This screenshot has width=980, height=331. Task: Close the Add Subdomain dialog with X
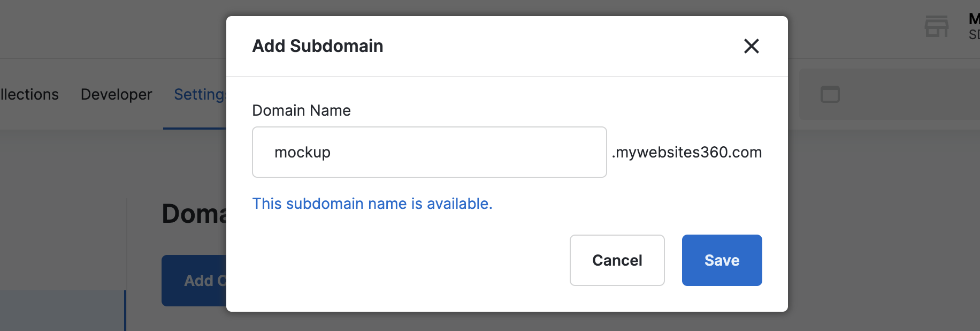coord(751,46)
